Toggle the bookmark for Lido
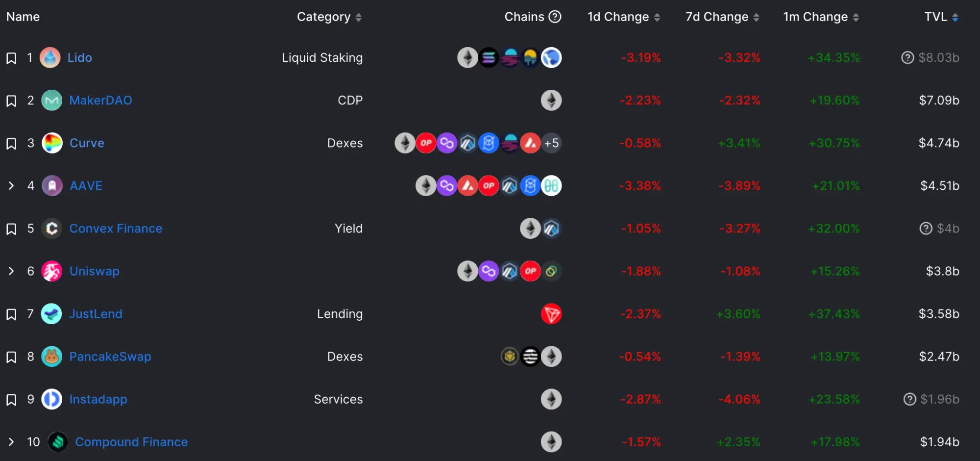This screenshot has width=980, height=461. (x=11, y=58)
